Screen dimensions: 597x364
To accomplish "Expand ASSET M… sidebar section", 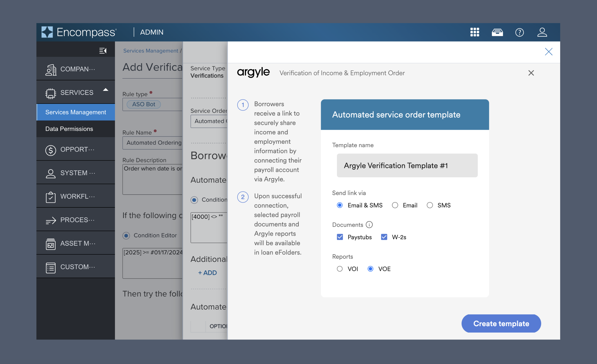I will coord(76,243).
